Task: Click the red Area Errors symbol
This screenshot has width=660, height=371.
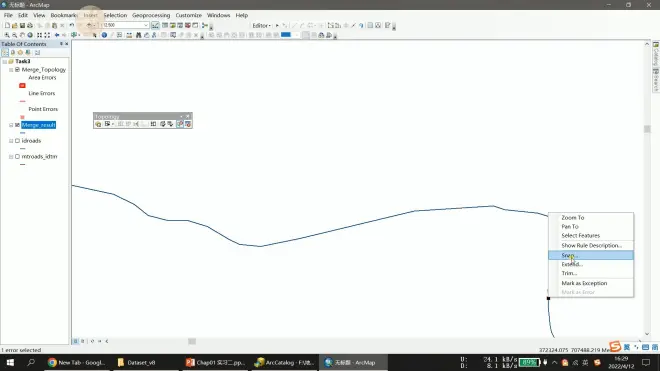Action: pos(22,85)
